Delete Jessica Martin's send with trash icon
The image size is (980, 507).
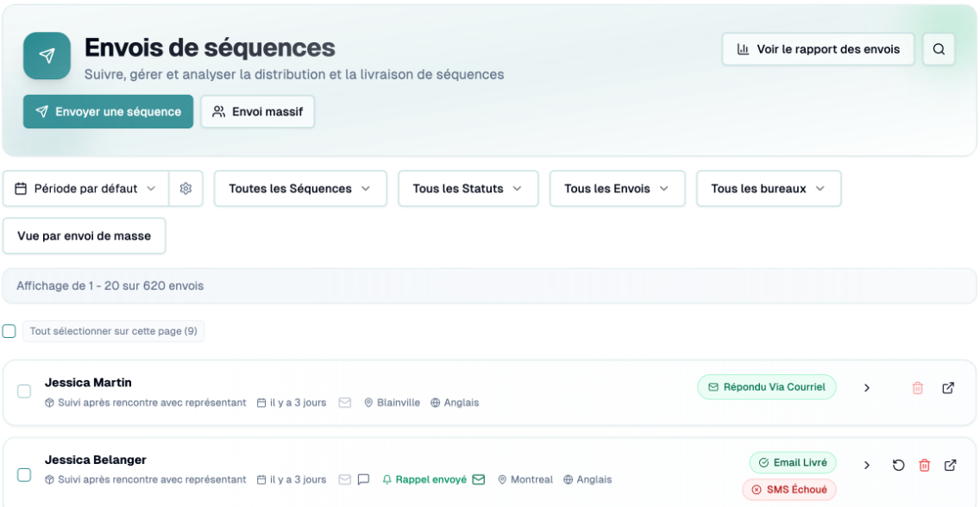(918, 388)
